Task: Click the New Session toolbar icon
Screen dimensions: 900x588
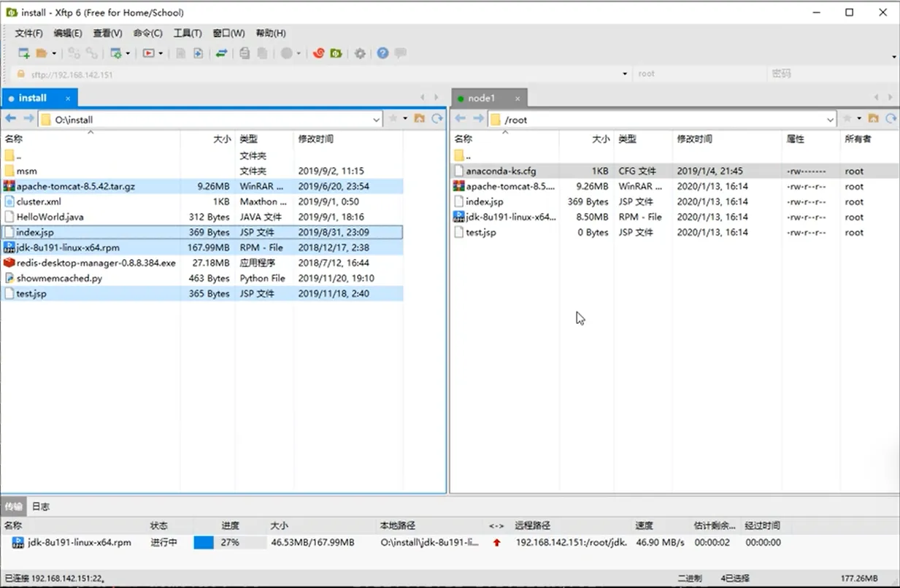Action: coord(24,53)
